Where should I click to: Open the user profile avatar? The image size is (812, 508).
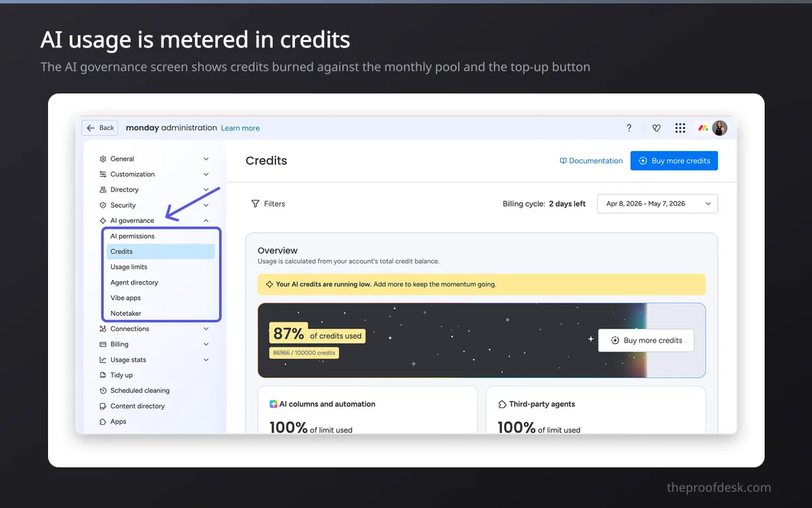point(720,128)
